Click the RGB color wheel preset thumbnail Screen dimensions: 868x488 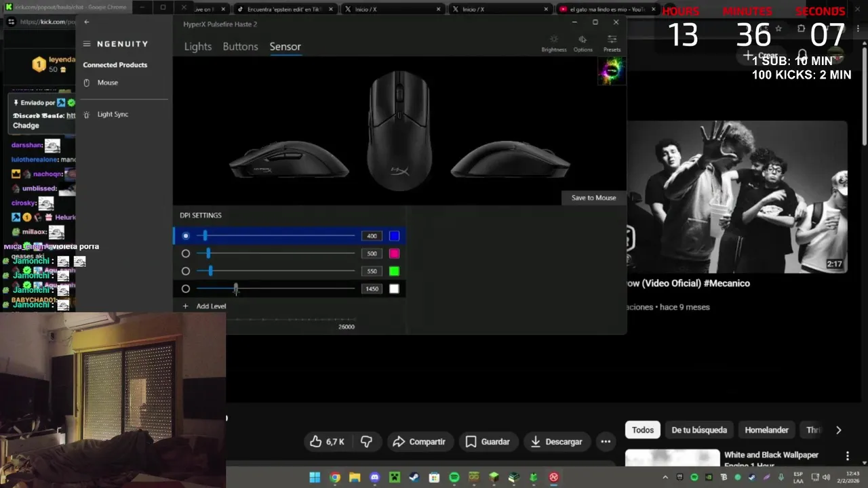[611, 71]
